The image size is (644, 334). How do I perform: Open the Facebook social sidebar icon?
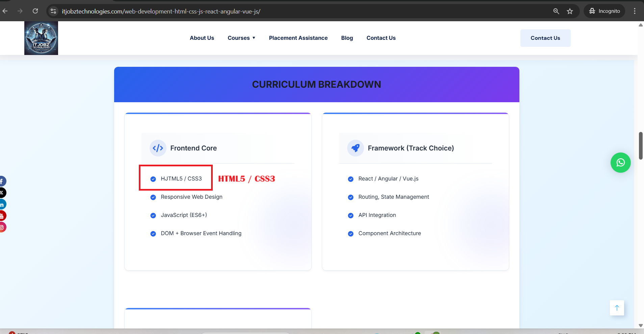pyautogui.click(x=2, y=181)
